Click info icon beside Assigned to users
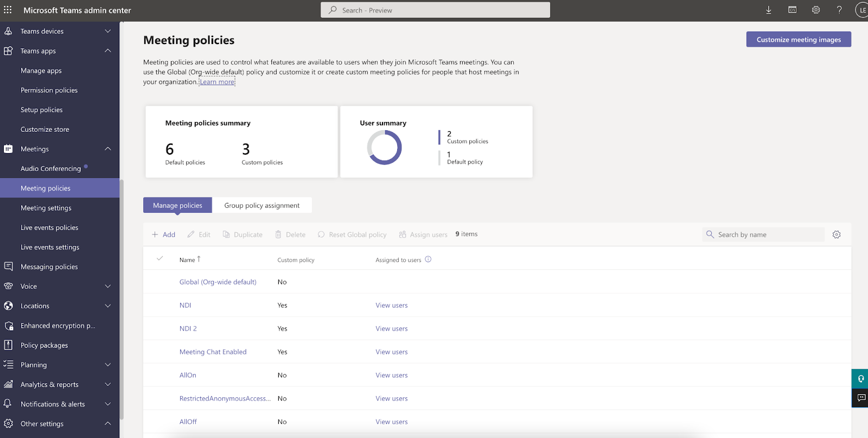The height and width of the screenshot is (438, 868). tap(428, 259)
